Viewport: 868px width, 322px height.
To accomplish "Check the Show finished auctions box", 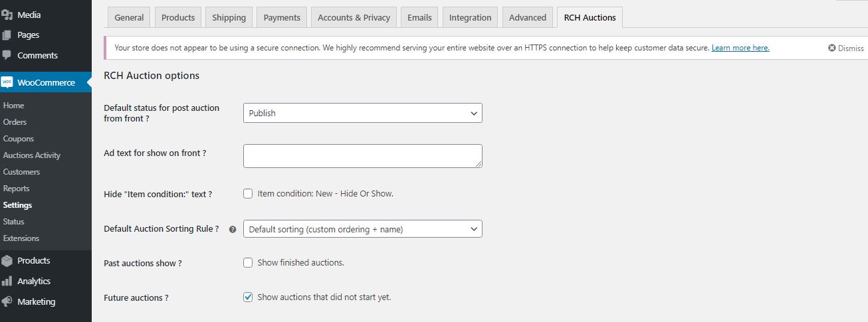I will 248,263.
